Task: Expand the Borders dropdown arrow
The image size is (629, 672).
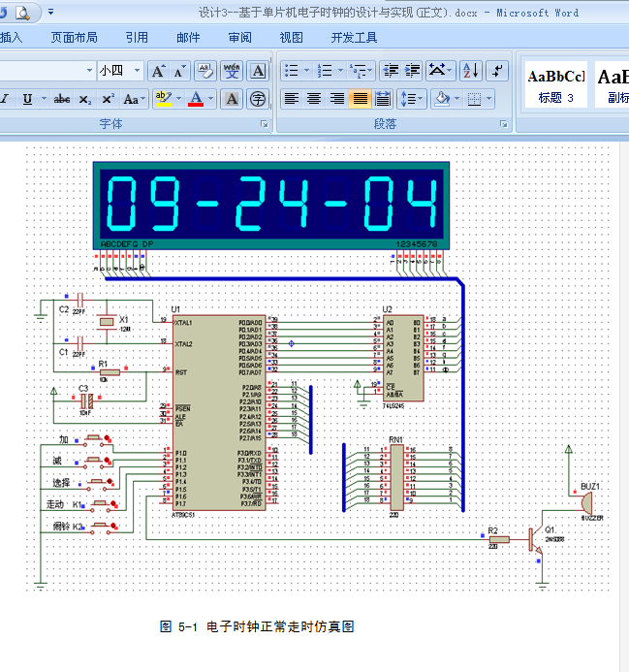Action: (x=488, y=100)
